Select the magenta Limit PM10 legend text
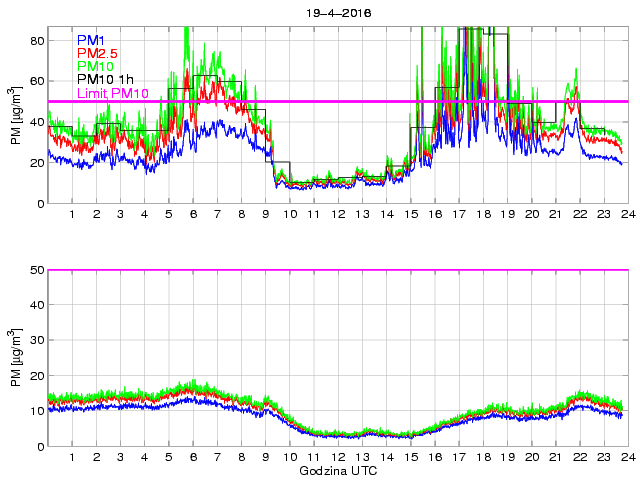 point(113,93)
